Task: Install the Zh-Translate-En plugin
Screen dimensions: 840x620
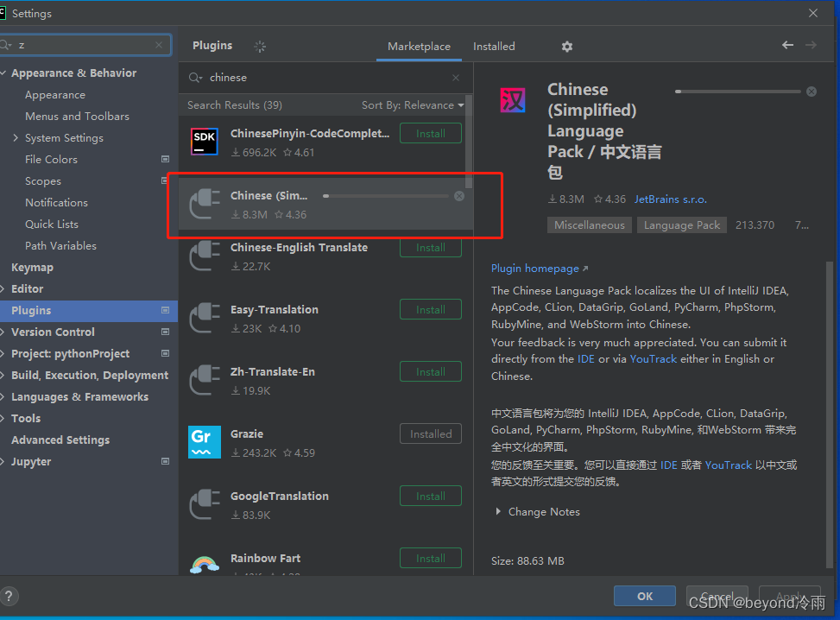Action: click(431, 372)
